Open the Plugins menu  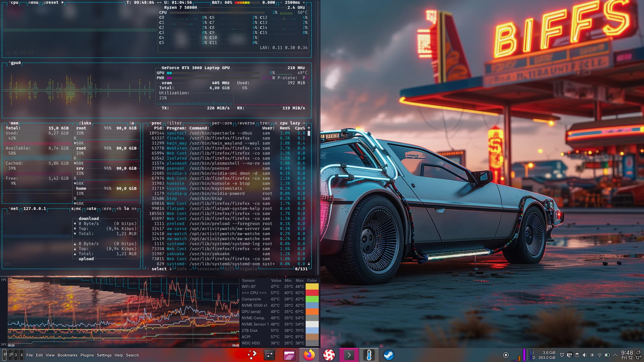[87, 355]
